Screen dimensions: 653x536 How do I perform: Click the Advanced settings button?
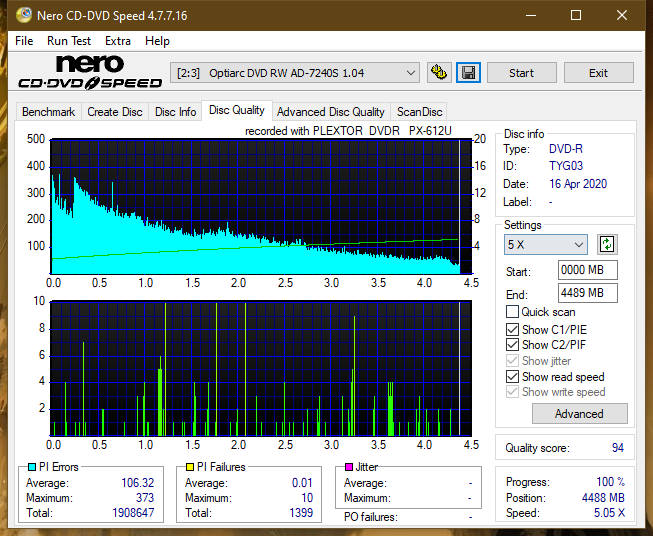pos(579,414)
